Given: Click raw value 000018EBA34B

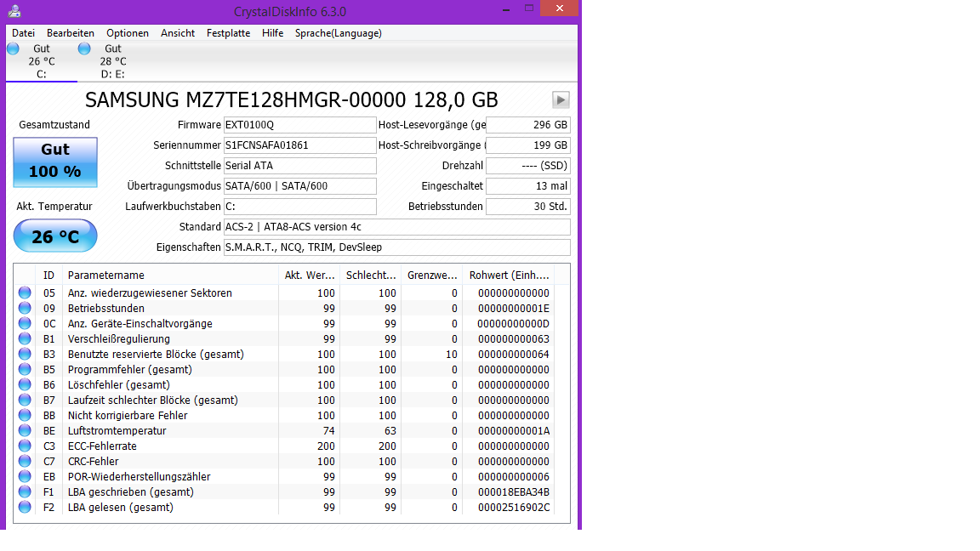Looking at the screenshot, I should click(x=513, y=491).
